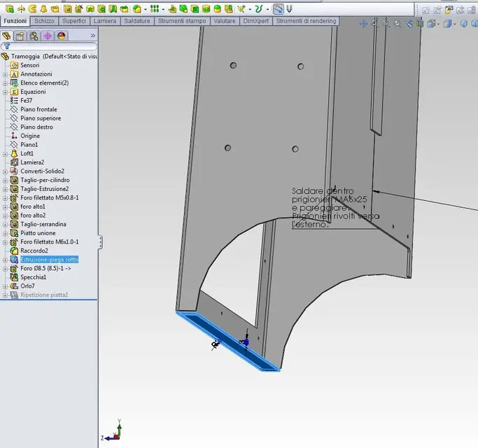Open the Fillet dropdown arrow
478x448 pixels.
[x=145, y=10]
